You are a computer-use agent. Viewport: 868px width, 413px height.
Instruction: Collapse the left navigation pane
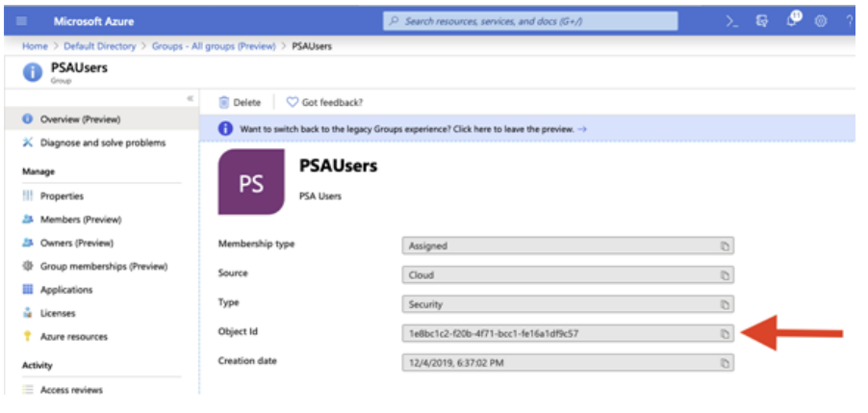click(190, 98)
